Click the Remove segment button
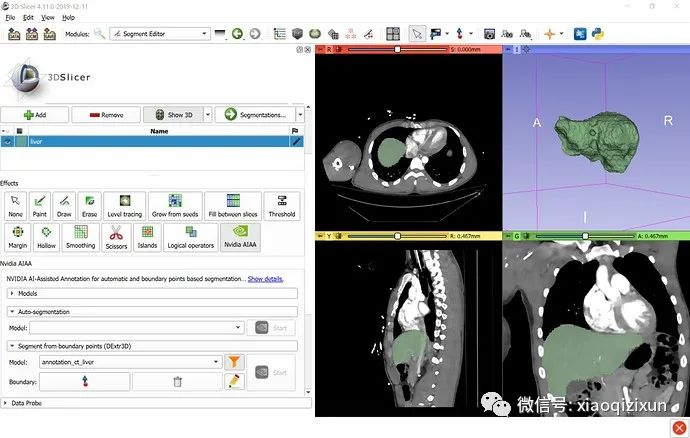This screenshot has width=690, height=438. point(106,115)
